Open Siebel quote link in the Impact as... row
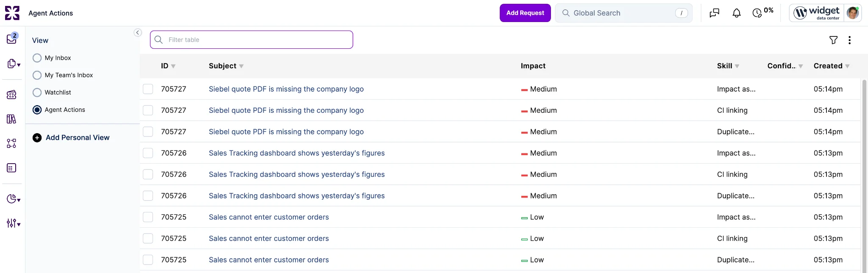The width and height of the screenshot is (868, 273). click(286, 89)
